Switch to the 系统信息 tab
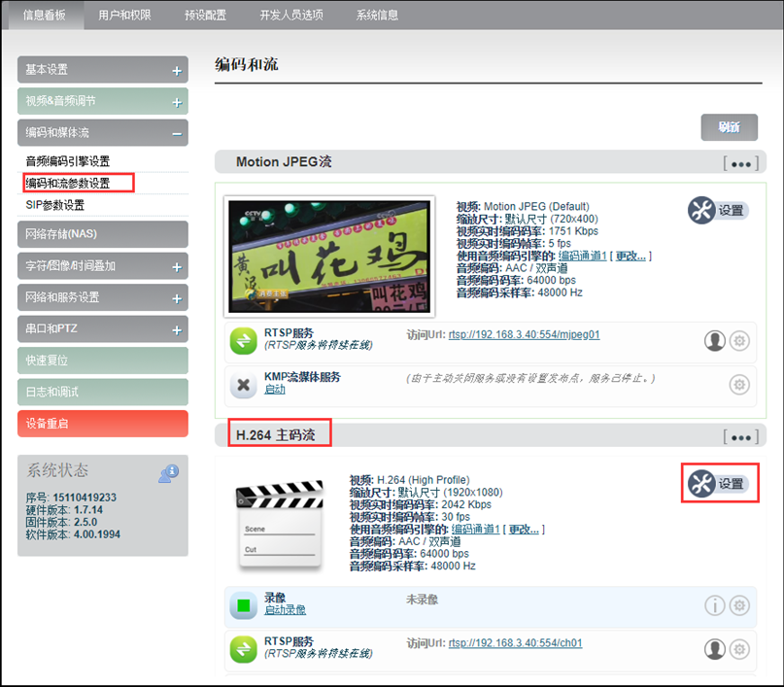Image resolution: width=784 pixels, height=687 pixels. click(x=376, y=16)
